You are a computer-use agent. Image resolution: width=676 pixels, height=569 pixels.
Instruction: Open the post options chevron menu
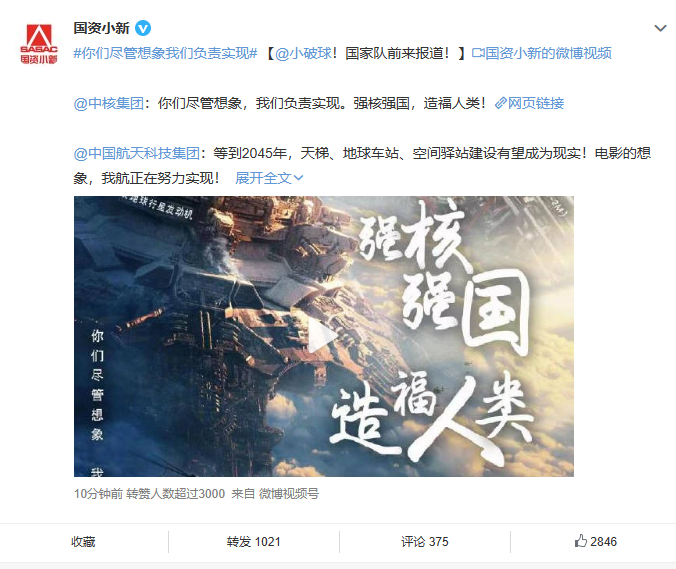coord(660,28)
